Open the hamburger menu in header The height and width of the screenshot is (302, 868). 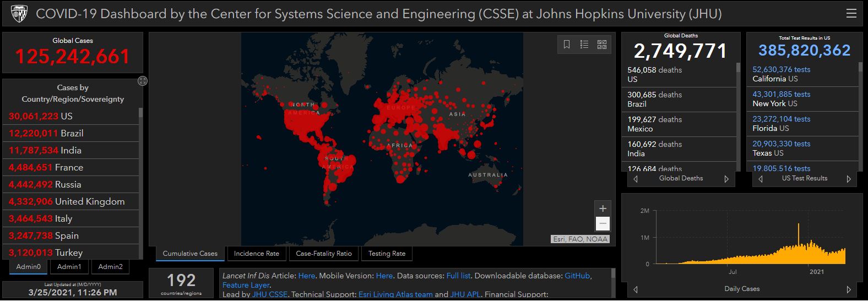click(851, 14)
